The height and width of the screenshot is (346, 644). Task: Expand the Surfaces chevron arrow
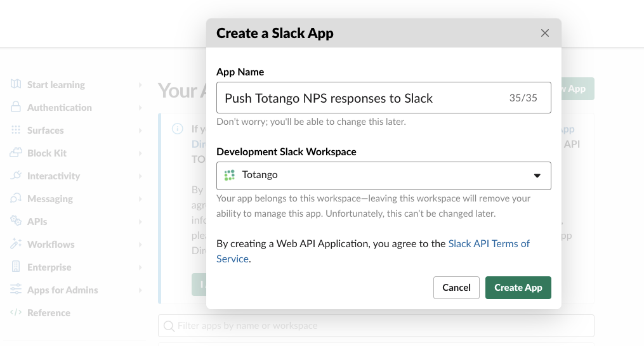tap(140, 131)
